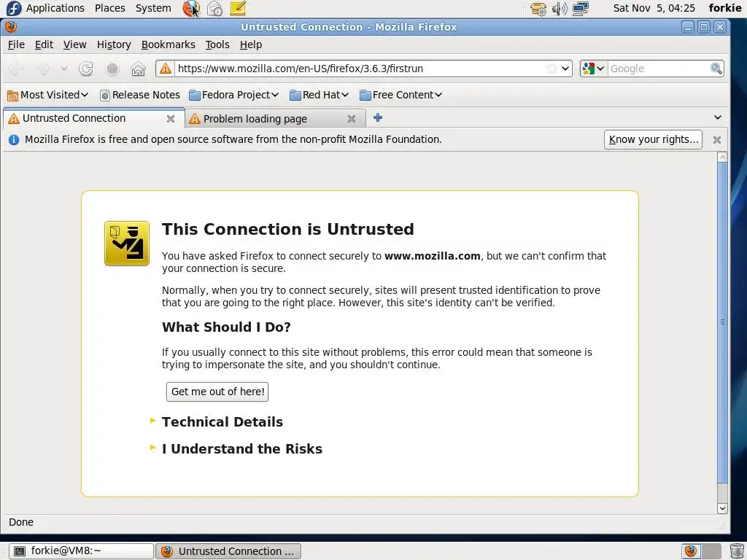Close the Untrusted Connection tab
Screen dimensions: 747x560
171,119
